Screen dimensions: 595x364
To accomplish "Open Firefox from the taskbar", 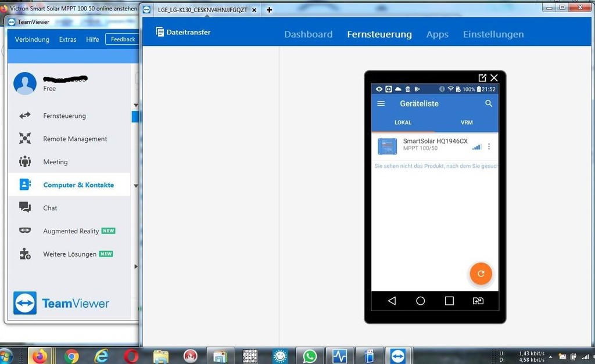I will (x=40, y=356).
